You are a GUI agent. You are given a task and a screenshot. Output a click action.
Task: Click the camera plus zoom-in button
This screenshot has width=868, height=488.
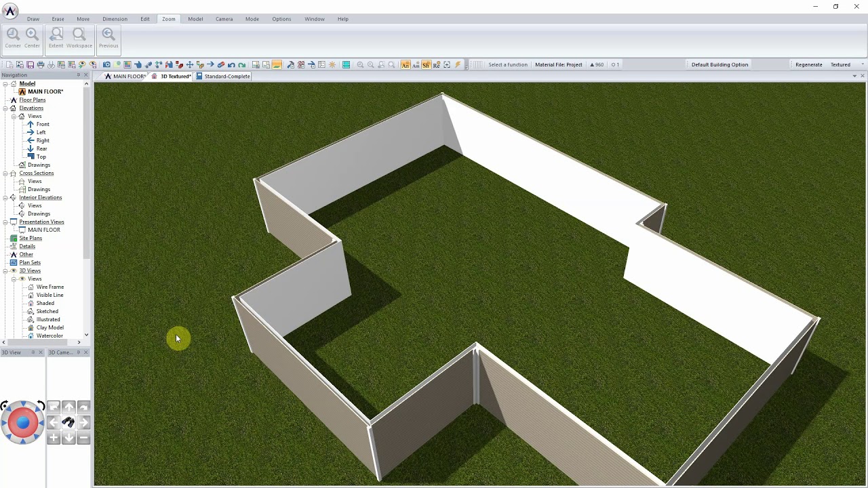(x=54, y=438)
